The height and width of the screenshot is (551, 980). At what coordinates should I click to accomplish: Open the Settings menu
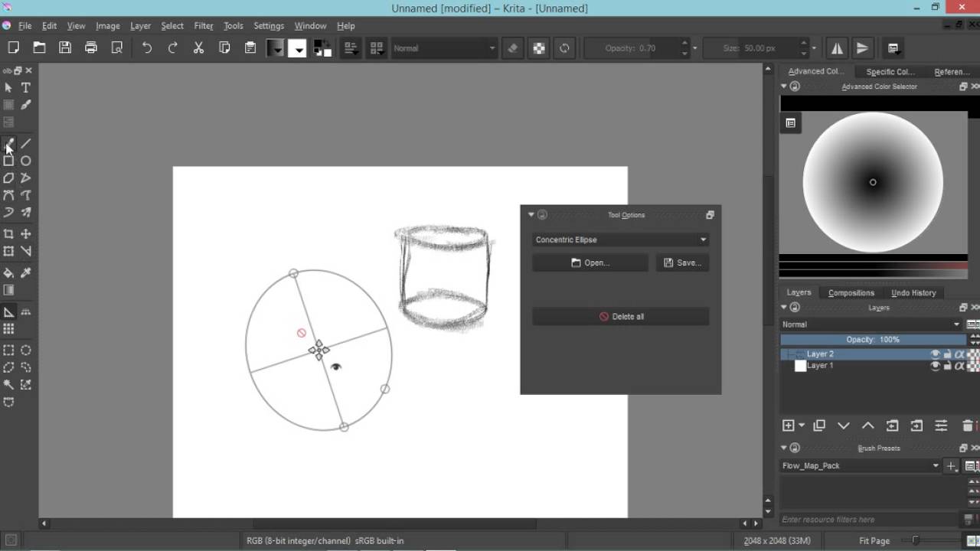pyautogui.click(x=269, y=25)
